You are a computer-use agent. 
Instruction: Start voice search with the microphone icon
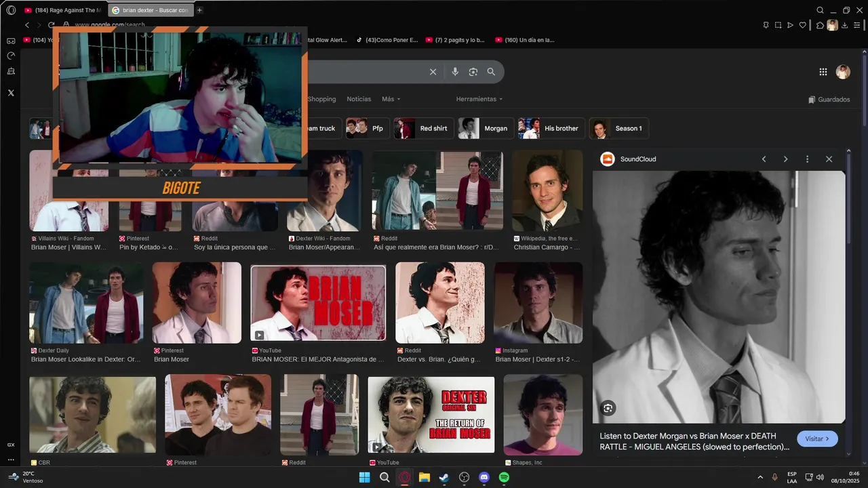tap(455, 72)
